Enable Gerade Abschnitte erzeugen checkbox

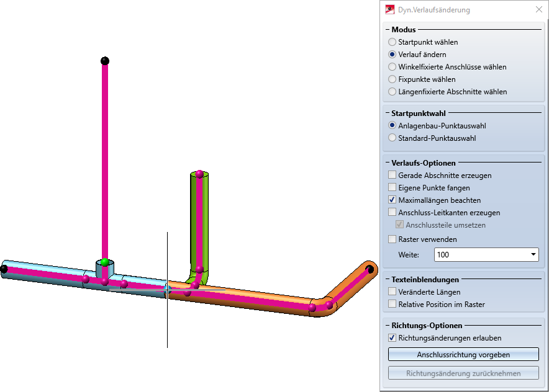392,175
